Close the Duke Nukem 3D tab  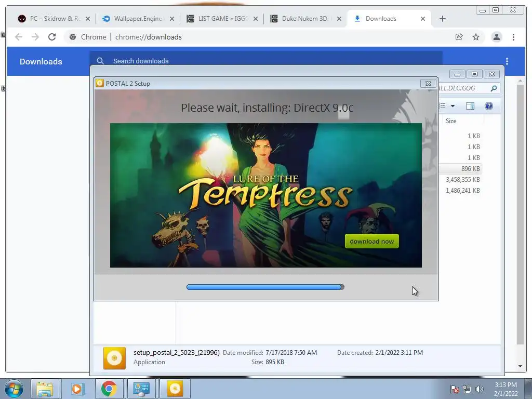click(x=339, y=19)
